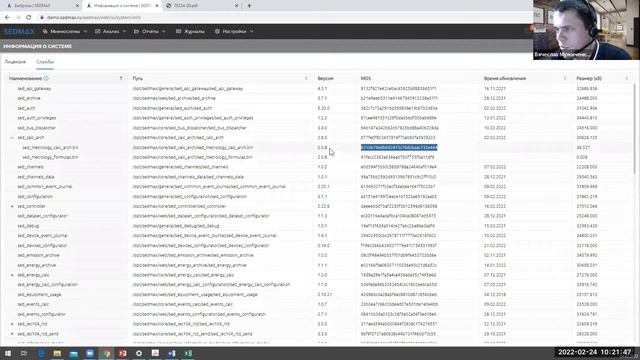This screenshot has width=640, height=360.
Task: Select the sed_bus_dispatcher row name
Action: click(x=36, y=128)
